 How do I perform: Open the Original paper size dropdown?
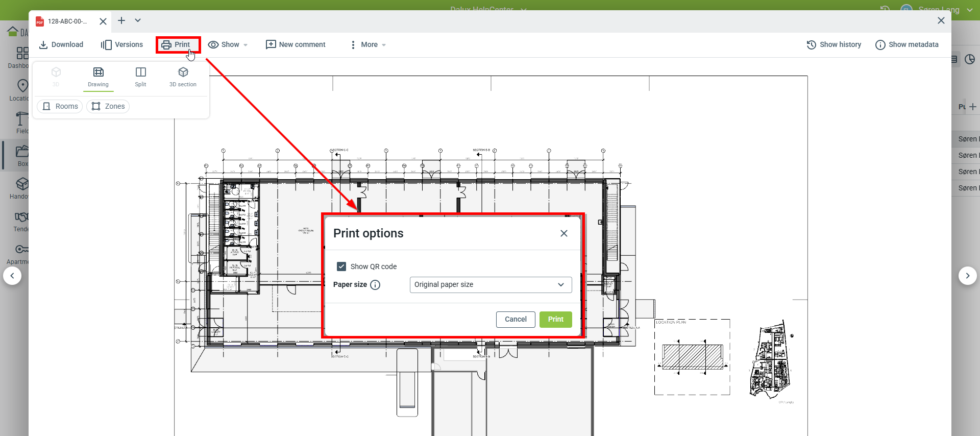tap(490, 285)
